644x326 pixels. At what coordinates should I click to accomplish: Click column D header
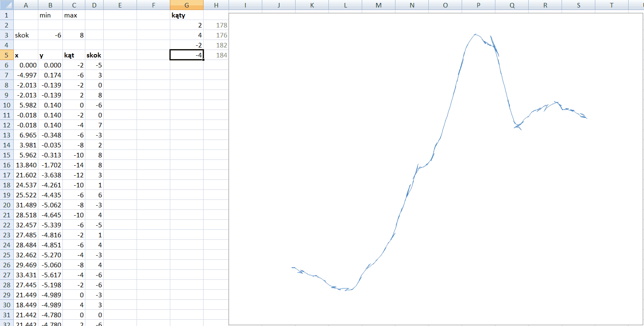tap(94, 5)
